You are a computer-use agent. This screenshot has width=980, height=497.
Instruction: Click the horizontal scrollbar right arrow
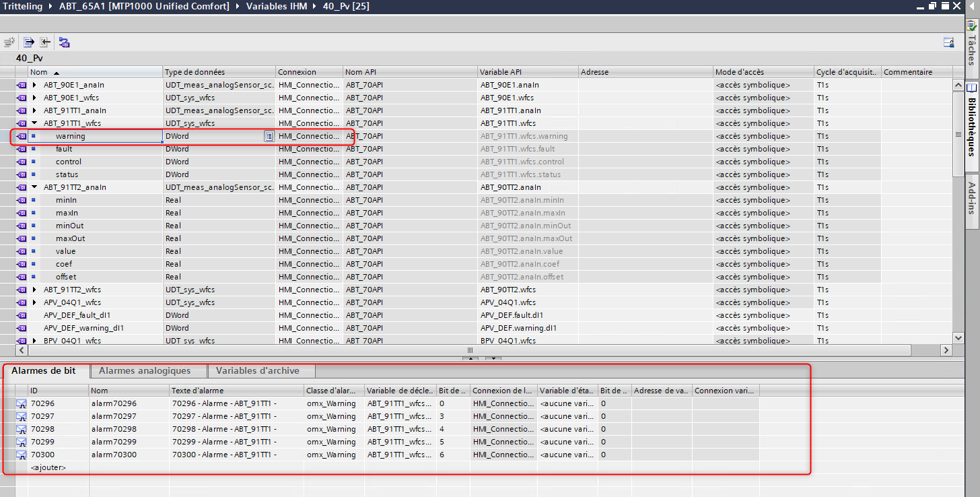tap(946, 350)
